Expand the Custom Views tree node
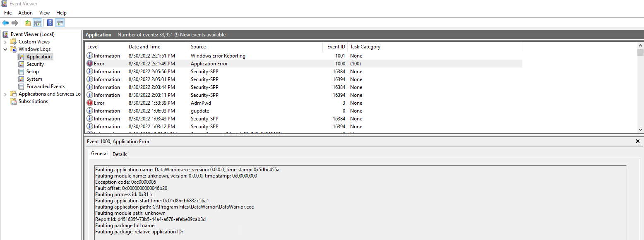 5,42
